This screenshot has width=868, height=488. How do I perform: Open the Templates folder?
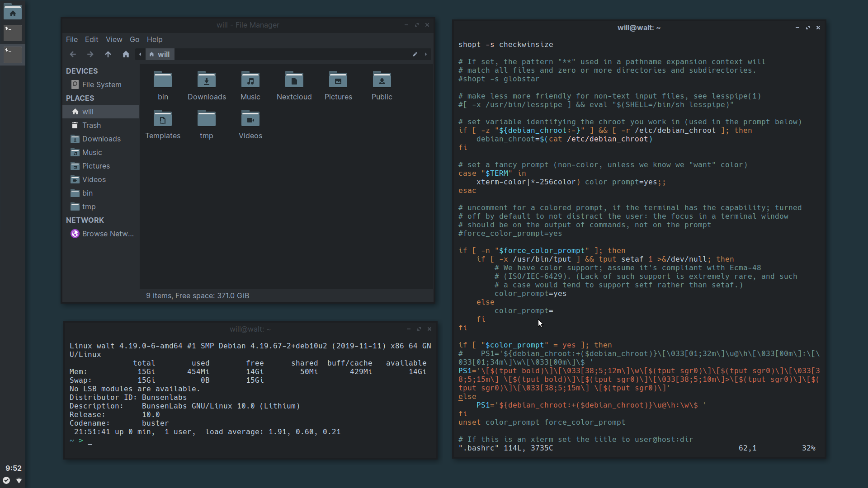163,119
